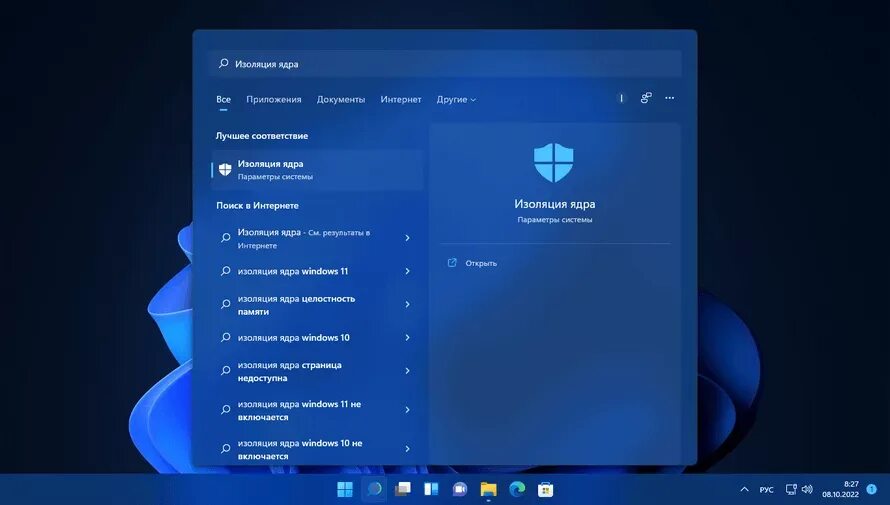890x505 pixels.
Task: Click the search header button left of the ellipsis
Action: click(x=646, y=98)
